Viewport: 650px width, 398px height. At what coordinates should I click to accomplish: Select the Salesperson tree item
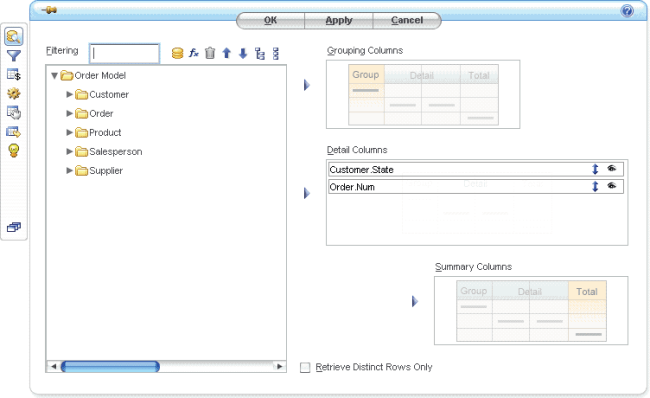(x=116, y=152)
